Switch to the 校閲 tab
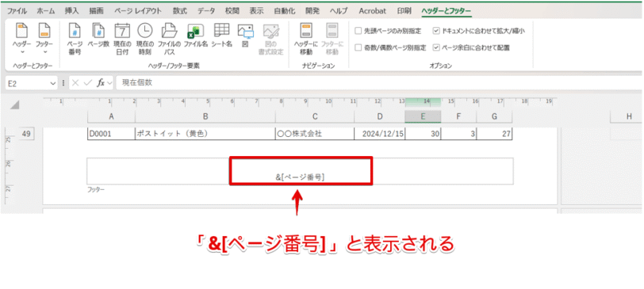Screen dimensions: 644x289 [x=232, y=11]
